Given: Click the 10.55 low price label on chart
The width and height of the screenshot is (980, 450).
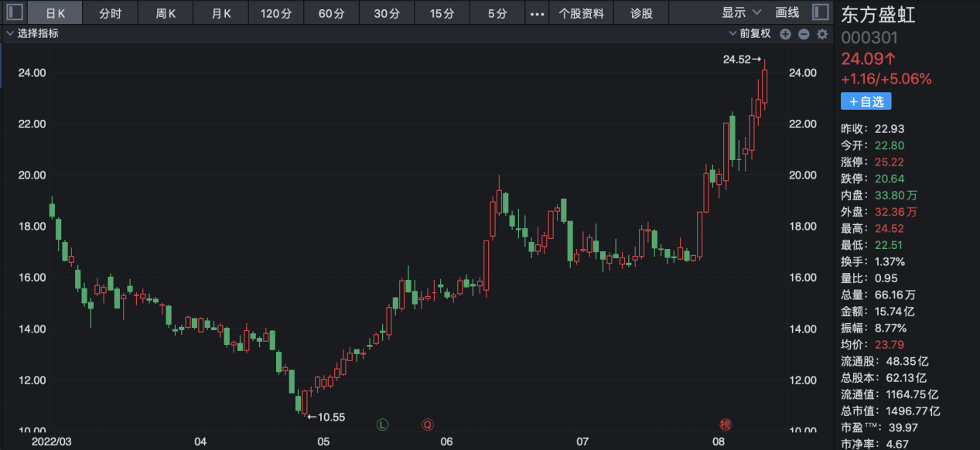Looking at the screenshot, I should [x=332, y=418].
